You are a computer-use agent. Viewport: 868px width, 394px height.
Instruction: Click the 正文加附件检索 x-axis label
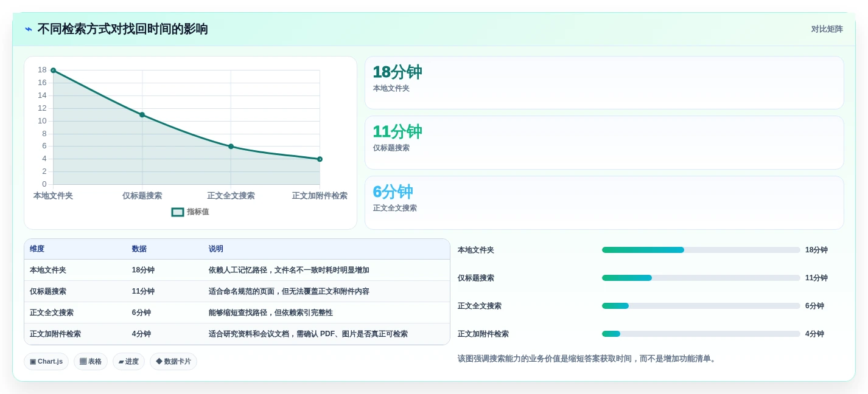[x=320, y=196]
